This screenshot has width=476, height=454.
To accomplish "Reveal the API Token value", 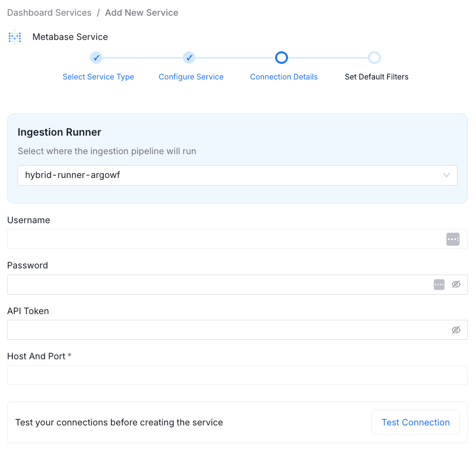I will pos(456,330).
